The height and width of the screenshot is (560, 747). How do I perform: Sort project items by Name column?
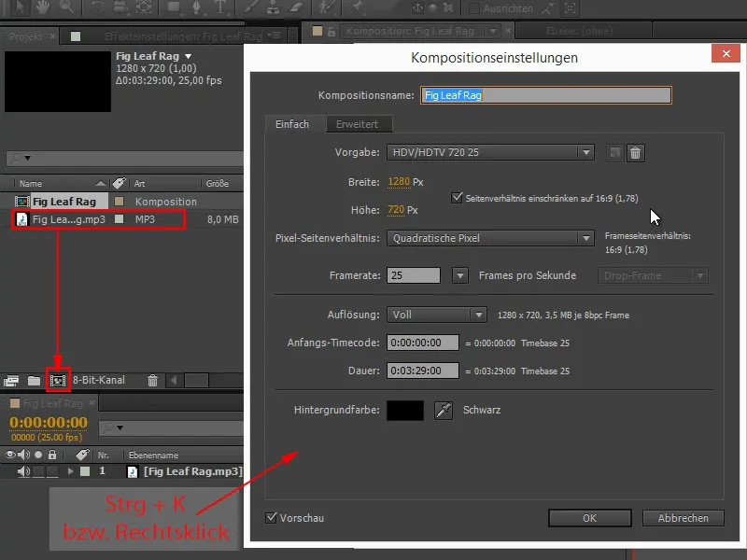click(x=31, y=183)
